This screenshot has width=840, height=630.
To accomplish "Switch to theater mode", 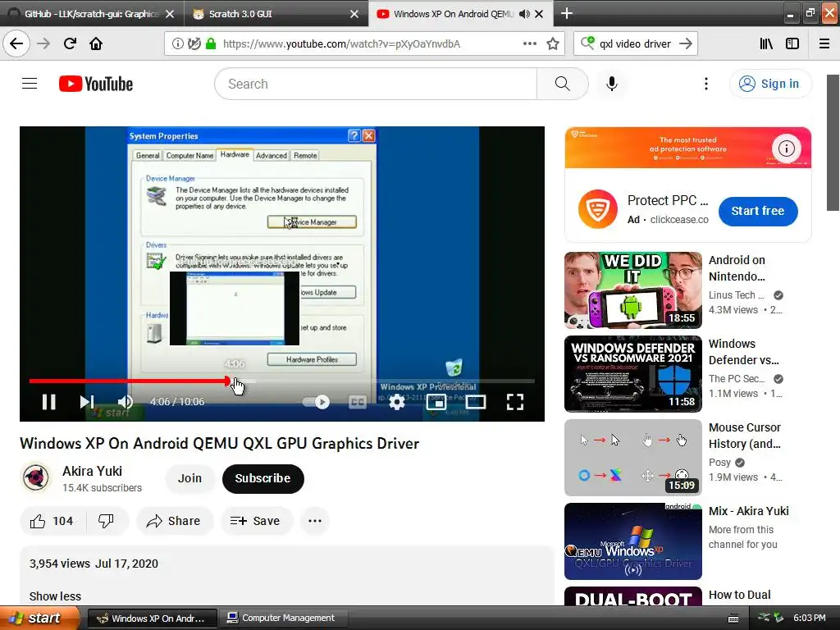I will 476,402.
